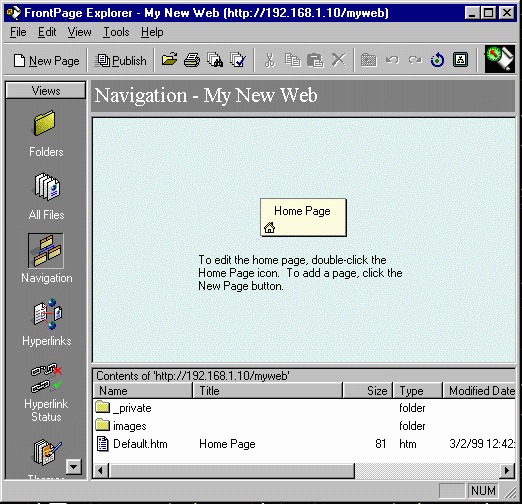Click the Views bar scroll-down arrow
This screenshot has height=504, width=522.
pyautogui.click(x=74, y=467)
